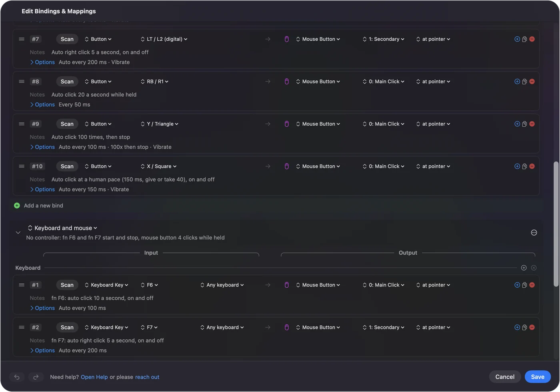Click the green plus add bind icon

point(17,205)
